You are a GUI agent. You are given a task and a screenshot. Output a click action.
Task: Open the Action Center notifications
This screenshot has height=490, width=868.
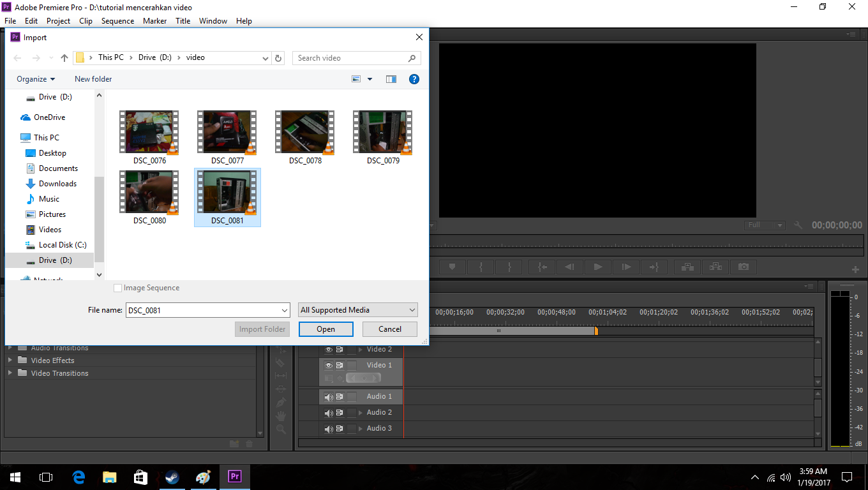(x=847, y=477)
